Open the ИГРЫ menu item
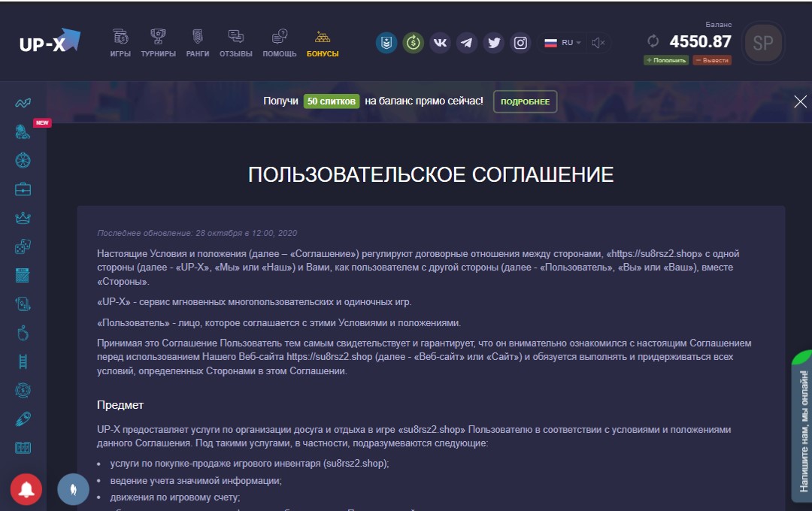Viewport: 812px width, 511px height. pyautogui.click(x=120, y=44)
